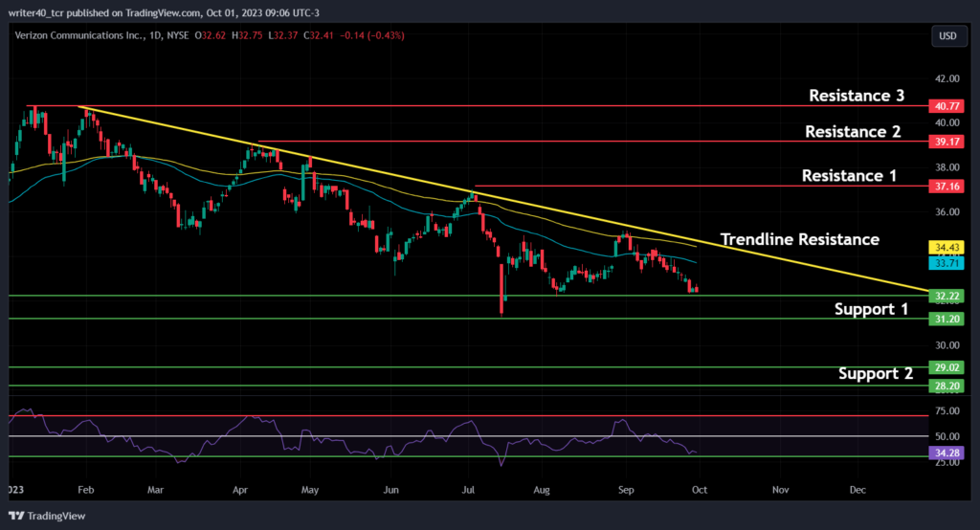The height and width of the screenshot is (530, 980).
Task: Select the 40.77 red price label
Action: tap(947, 106)
